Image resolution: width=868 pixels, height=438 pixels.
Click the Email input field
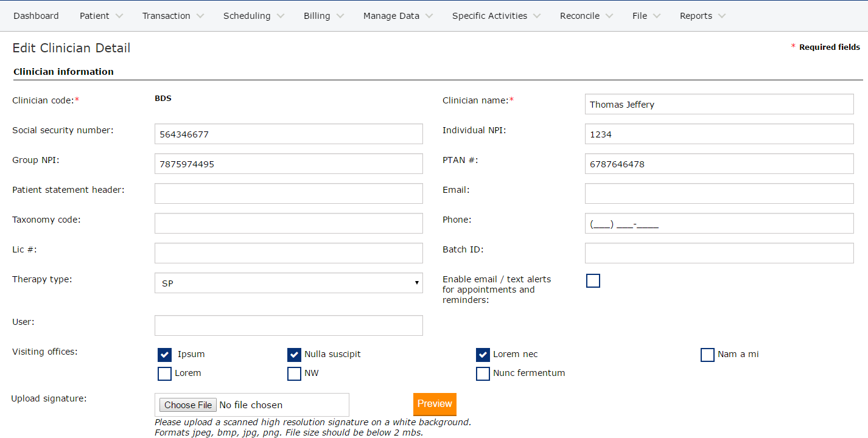[x=719, y=193]
